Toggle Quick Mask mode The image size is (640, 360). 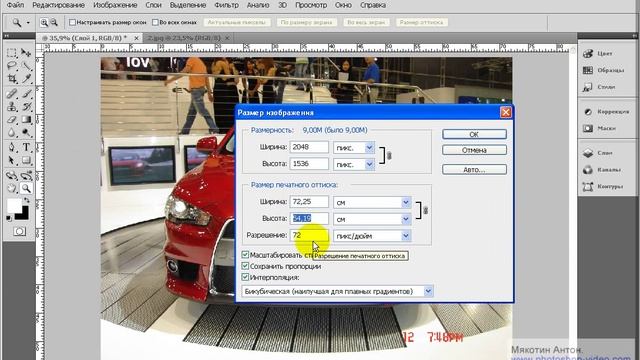pos(19,231)
